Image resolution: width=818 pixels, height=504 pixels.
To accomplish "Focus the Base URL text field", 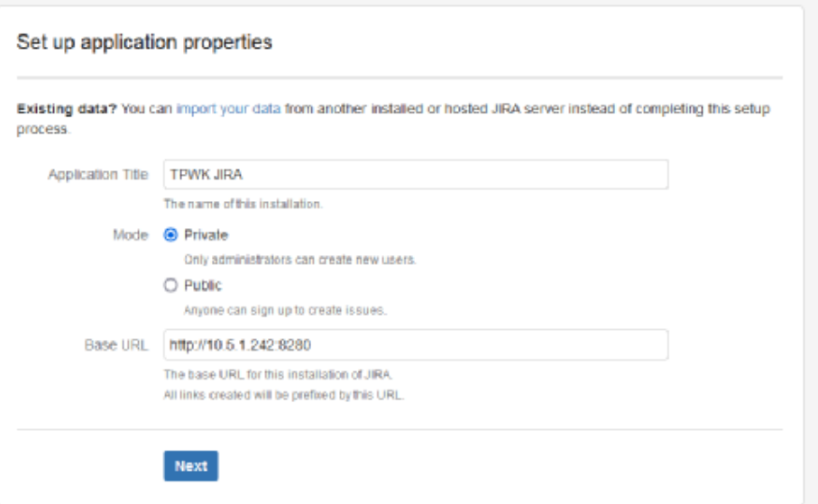I will point(415,344).
